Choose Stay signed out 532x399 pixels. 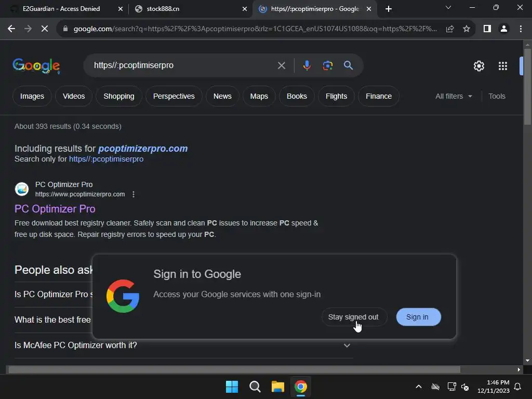[354, 317]
